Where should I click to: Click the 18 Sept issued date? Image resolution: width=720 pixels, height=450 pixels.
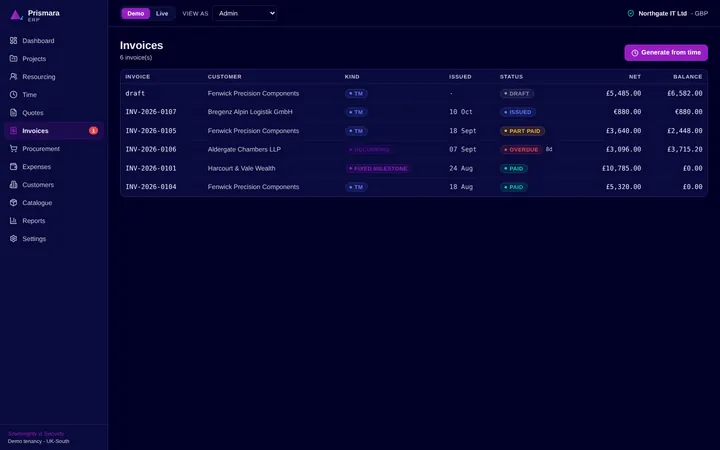click(462, 130)
